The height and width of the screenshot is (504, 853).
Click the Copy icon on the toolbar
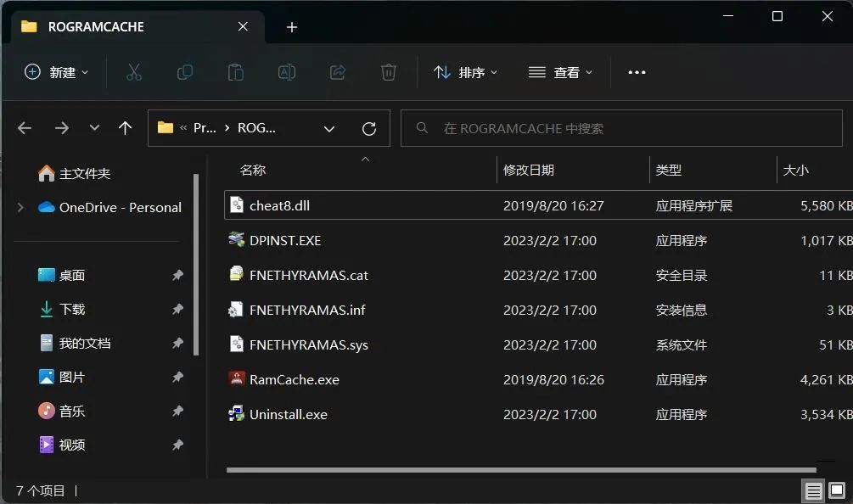[x=184, y=72]
